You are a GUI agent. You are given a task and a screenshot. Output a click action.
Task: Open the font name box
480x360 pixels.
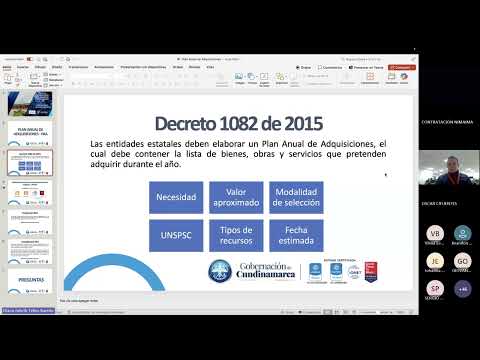click(x=90, y=76)
